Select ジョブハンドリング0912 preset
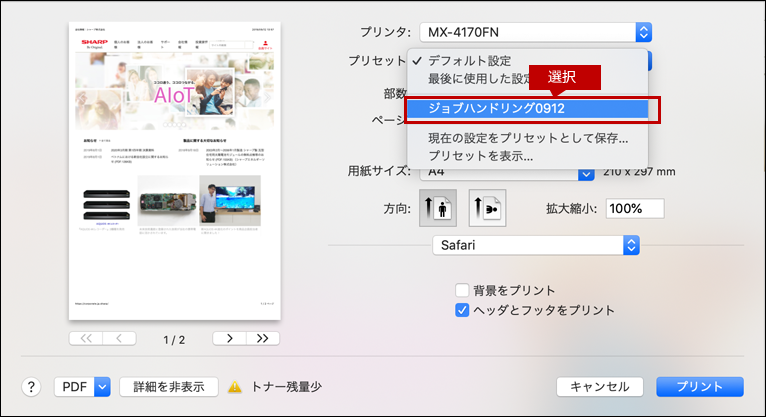Viewport: 766px width, 417px height. 527,108
